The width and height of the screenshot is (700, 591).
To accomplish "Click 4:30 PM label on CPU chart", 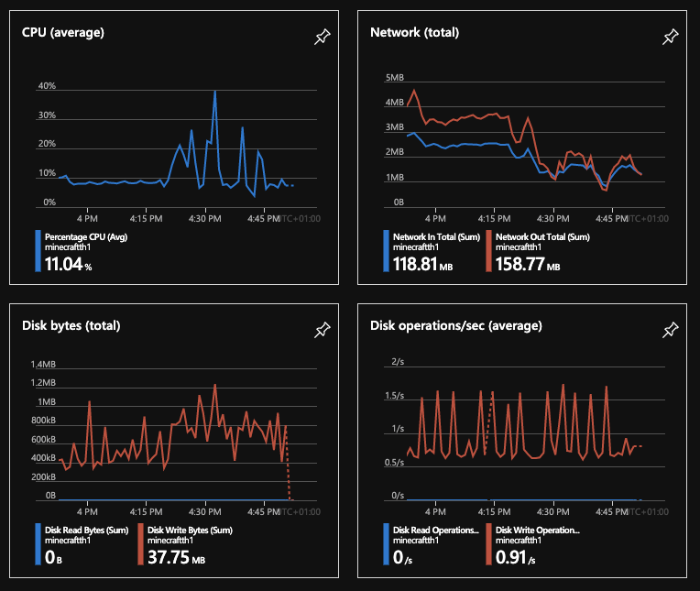I will (204, 219).
